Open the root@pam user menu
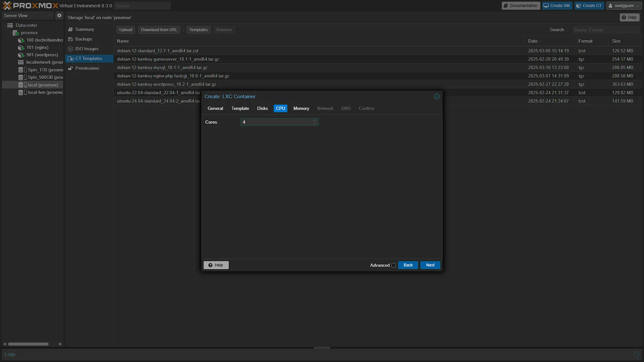The width and height of the screenshot is (644, 362). 624,6
